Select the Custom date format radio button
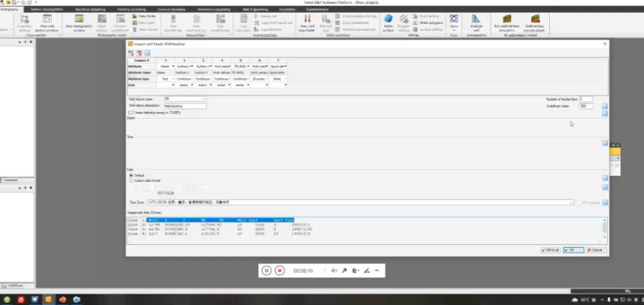The width and height of the screenshot is (644, 305). point(132,180)
